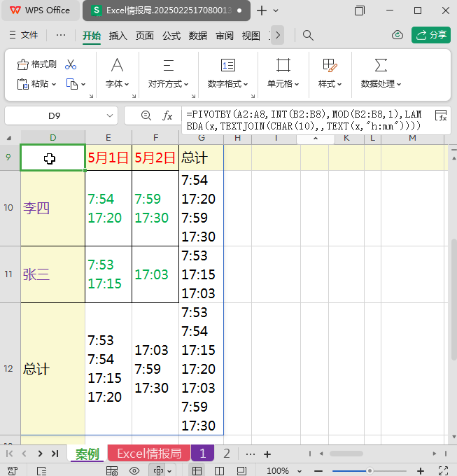Screen dimensions: 457x476
Task: Add a new sheet with the plus button
Action: coord(267,454)
